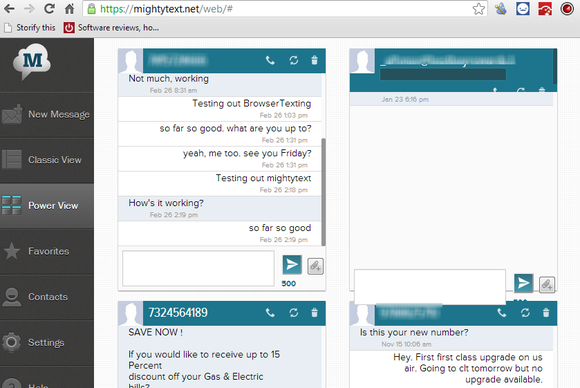Viewport: 580px width, 388px height.
Task: Open Contacts in sidebar
Action: coord(47,297)
